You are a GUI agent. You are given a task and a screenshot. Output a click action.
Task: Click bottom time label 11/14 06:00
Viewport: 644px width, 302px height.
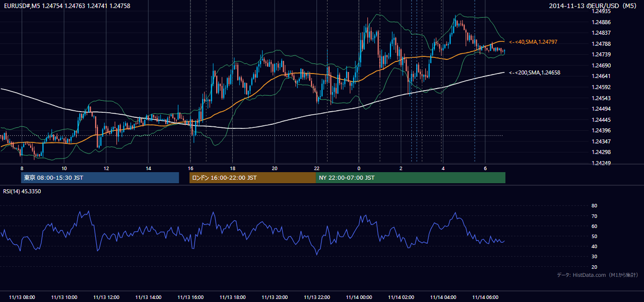(x=485, y=297)
